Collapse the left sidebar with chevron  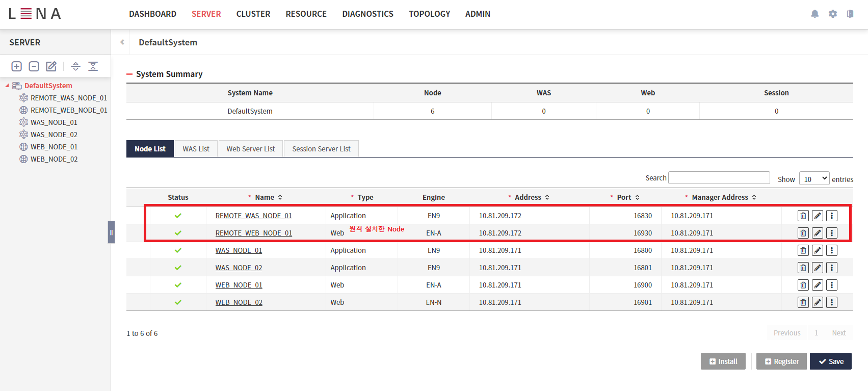pos(122,42)
